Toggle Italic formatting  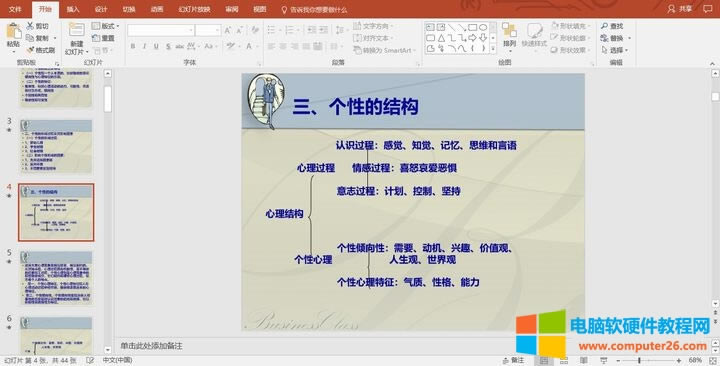[144, 46]
